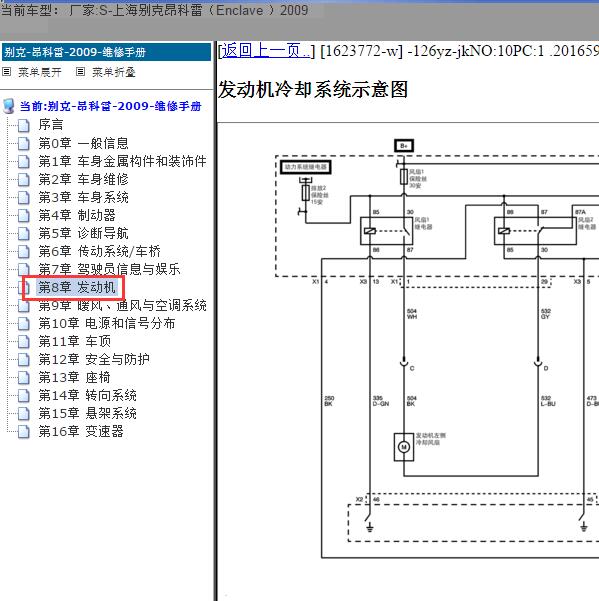
Task: Select 第3章 车身系统
Action: [83, 197]
